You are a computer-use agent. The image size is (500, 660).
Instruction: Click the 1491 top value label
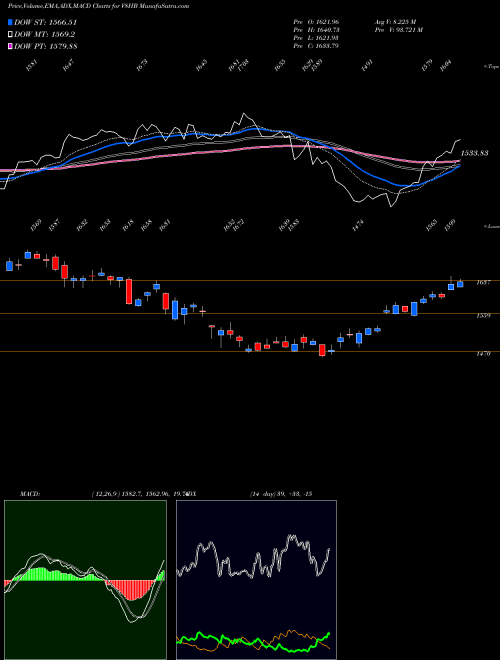click(x=367, y=65)
